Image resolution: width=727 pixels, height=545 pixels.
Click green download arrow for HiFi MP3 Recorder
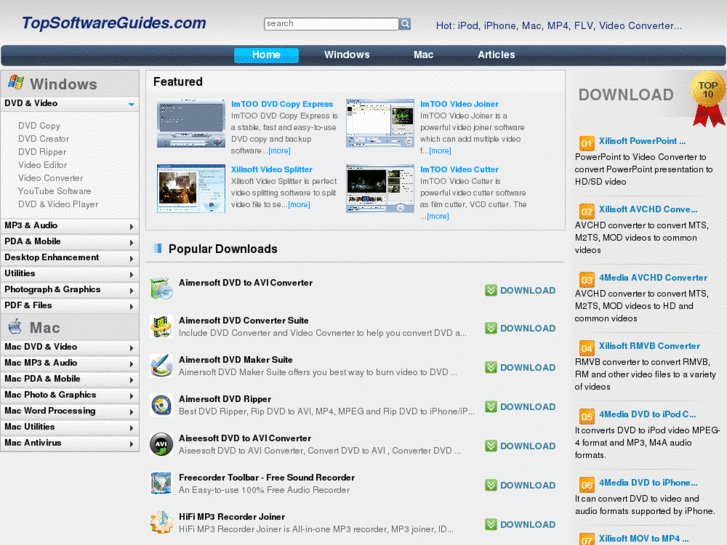coord(491,525)
